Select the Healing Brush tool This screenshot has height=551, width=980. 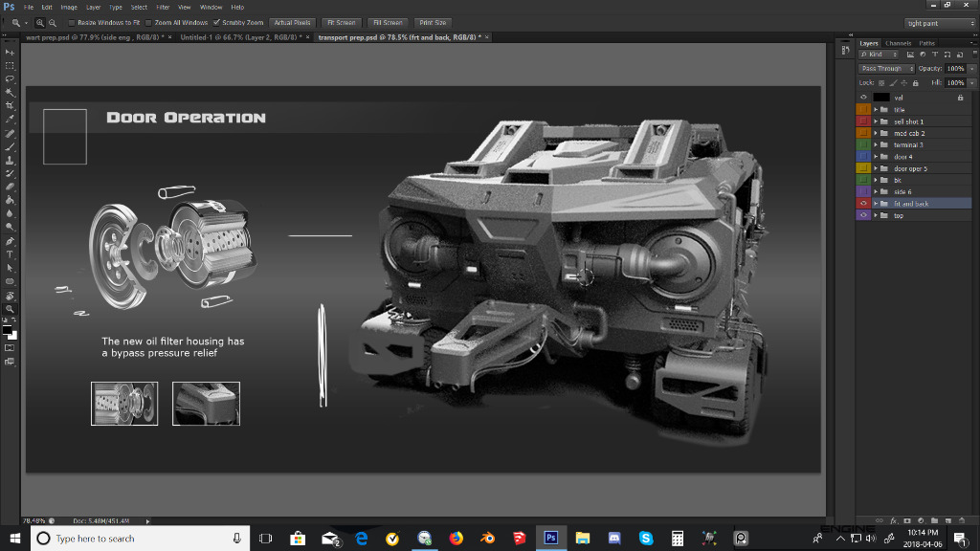click(10, 133)
